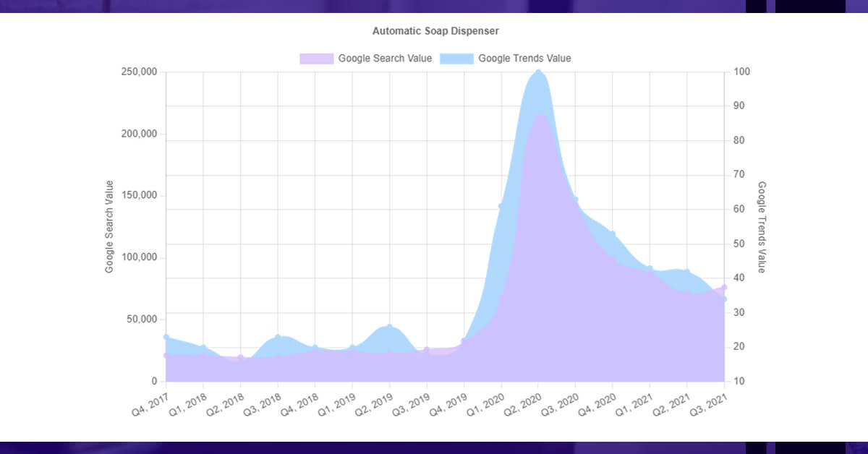Click the vertical right axis title Google Trends Value
This screenshot has height=454, width=868.
pyautogui.click(x=762, y=227)
